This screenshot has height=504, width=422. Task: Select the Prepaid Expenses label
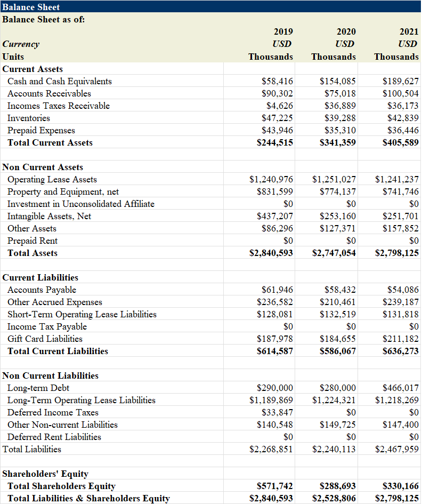[x=41, y=130]
